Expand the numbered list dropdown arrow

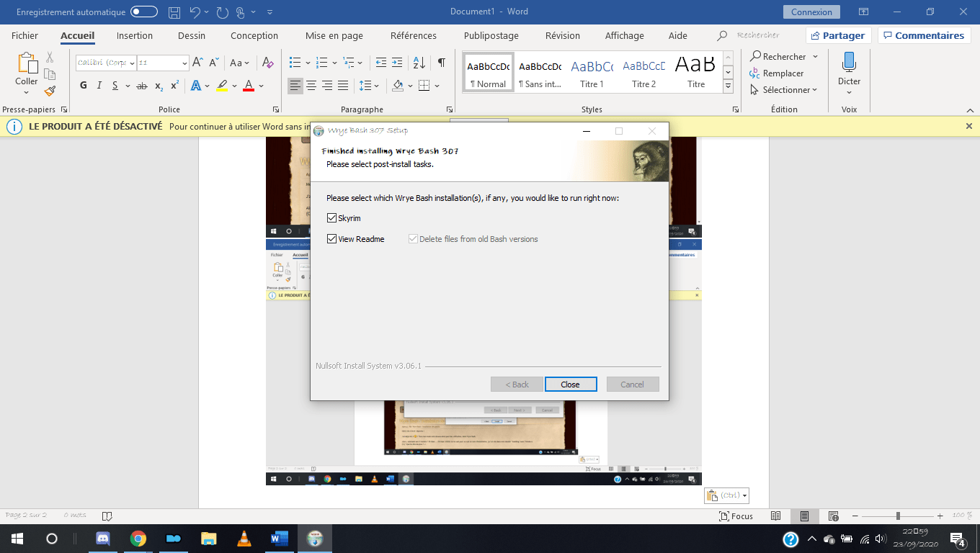point(335,63)
